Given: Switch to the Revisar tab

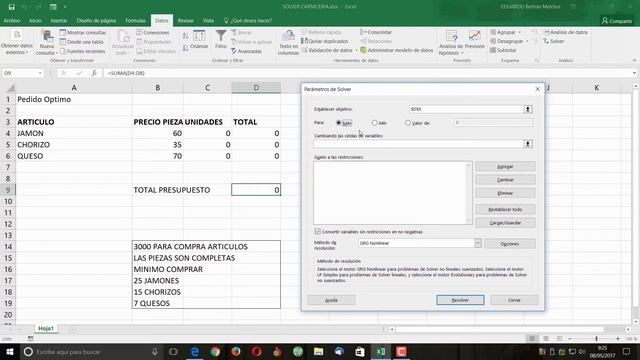Looking at the screenshot, I should [x=186, y=20].
